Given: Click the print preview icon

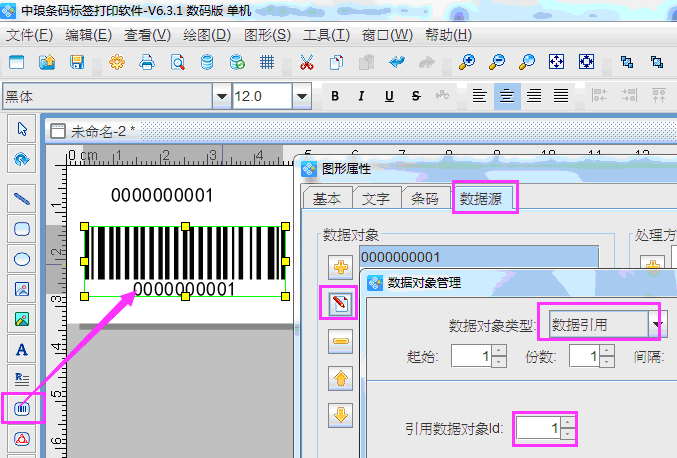Looking at the screenshot, I should (x=177, y=62).
